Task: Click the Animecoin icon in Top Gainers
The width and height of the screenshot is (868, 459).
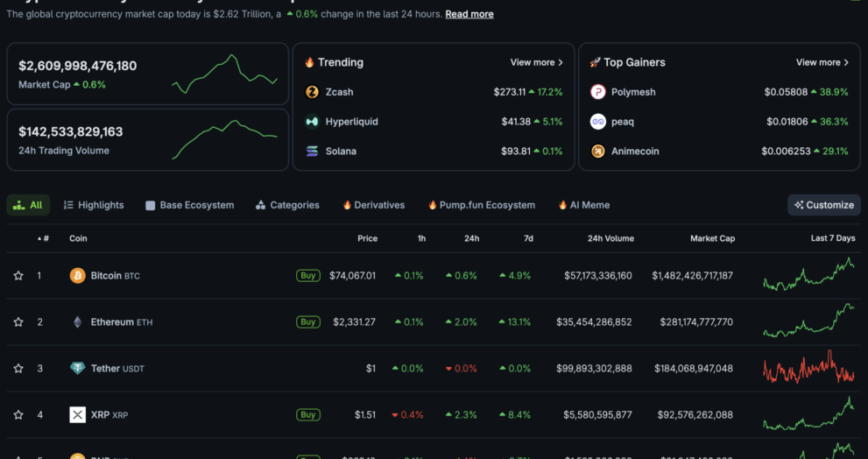Action: 598,152
